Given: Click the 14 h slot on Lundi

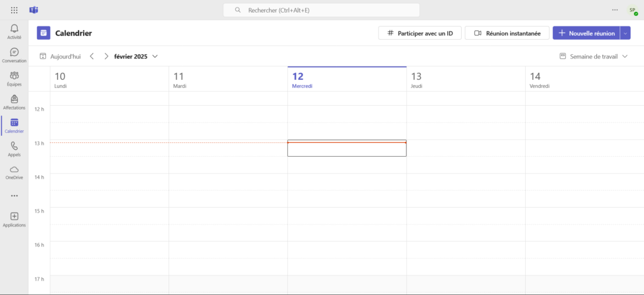Looking at the screenshot, I should point(109,182).
